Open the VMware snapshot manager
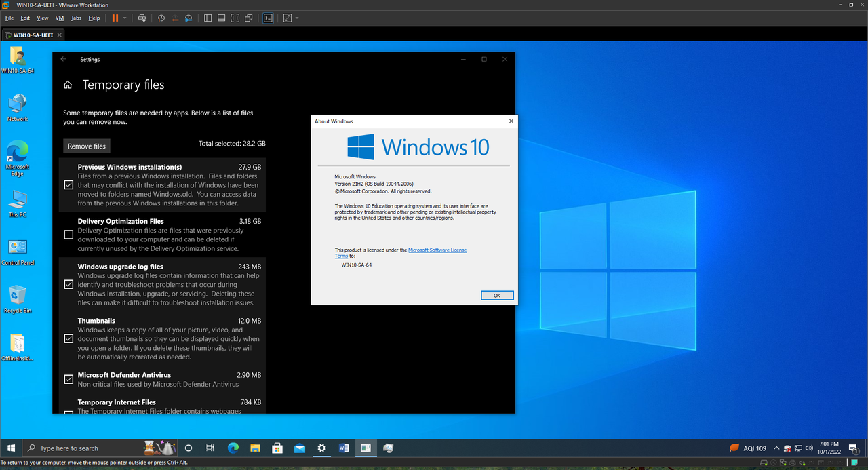 tap(189, 18)
